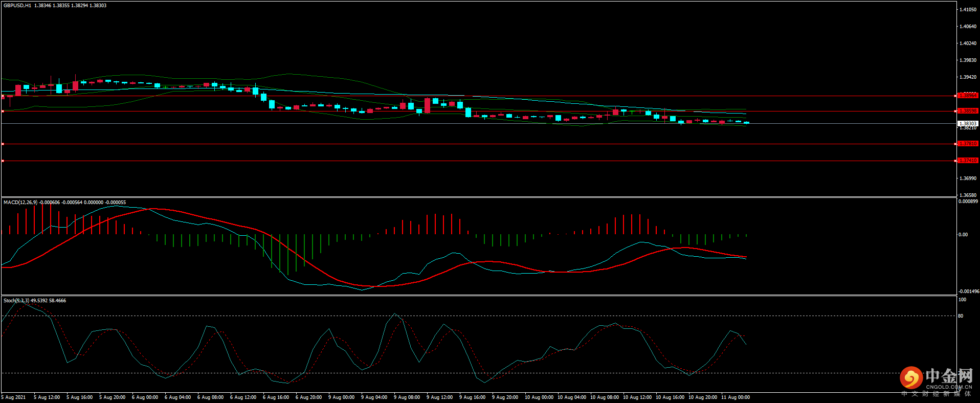
Task: Click the 1.37410 red price level tag
Action: [x=967, y=161]
